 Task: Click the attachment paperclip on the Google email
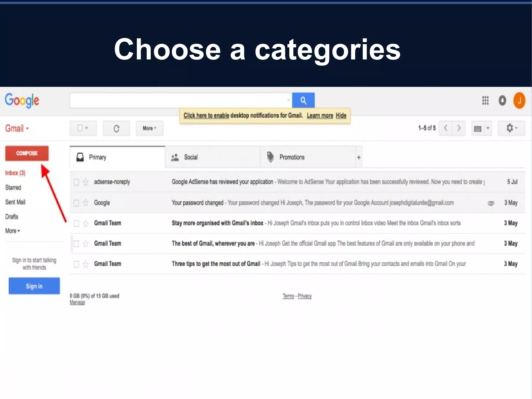[x=491, y=203]
